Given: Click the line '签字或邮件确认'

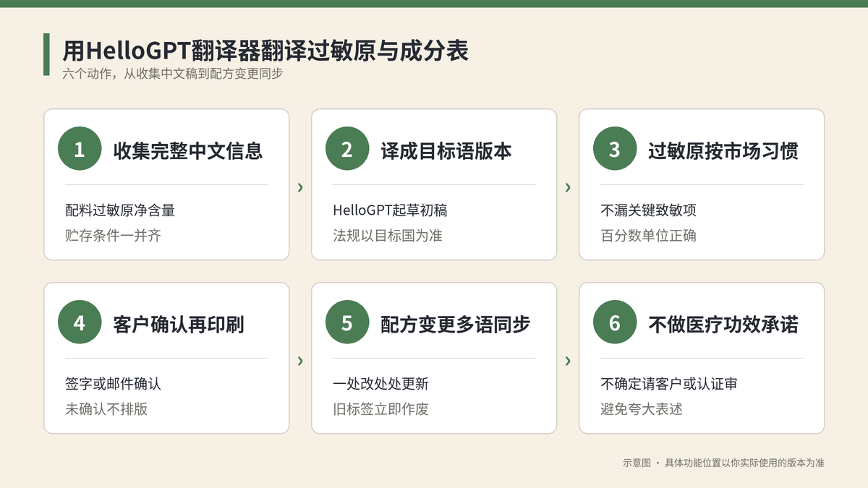Looking at the screenshot, I should (113, 384).
